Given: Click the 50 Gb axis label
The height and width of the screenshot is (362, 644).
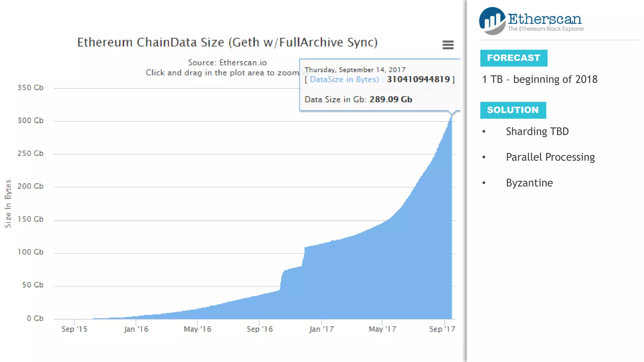Looking at the screenshot, I should 33,285.
